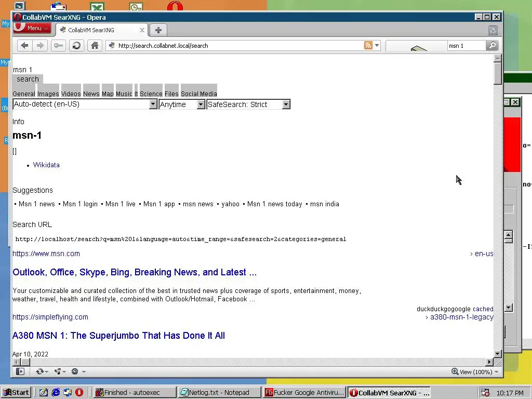Select the Files category tab

click(171, 94)
